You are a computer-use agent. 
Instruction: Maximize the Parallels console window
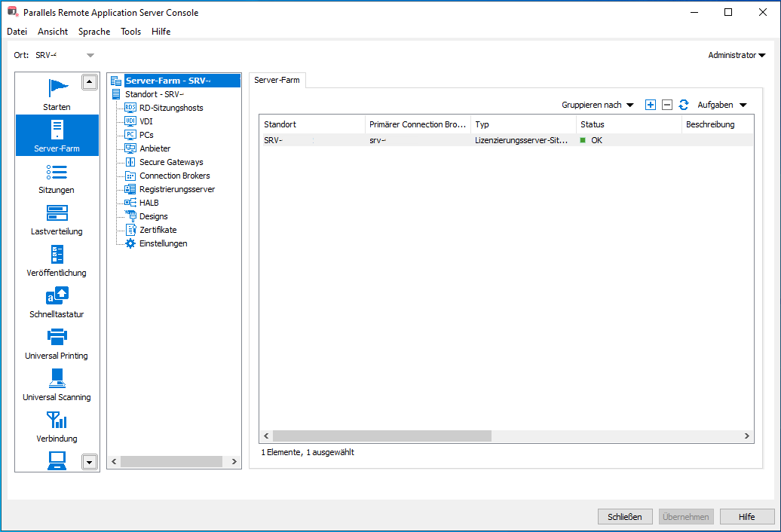click(727, 12)
